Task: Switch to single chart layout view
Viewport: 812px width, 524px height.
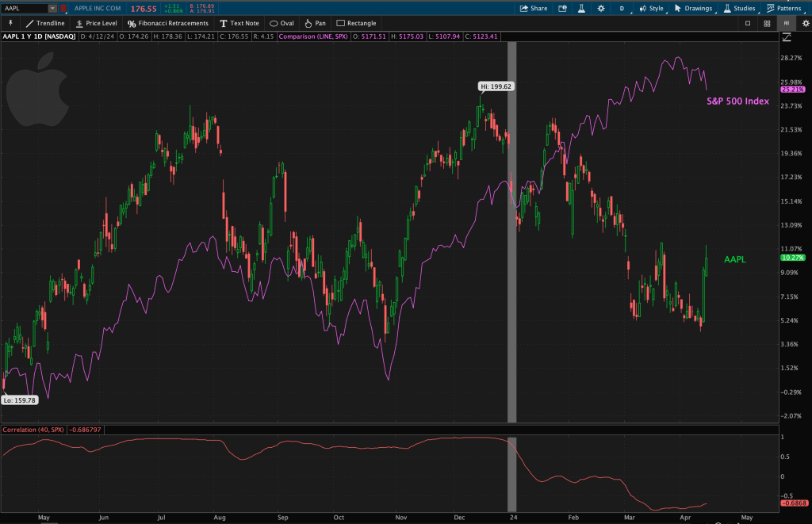Action: pyautogui.click(x=748, y=23)
